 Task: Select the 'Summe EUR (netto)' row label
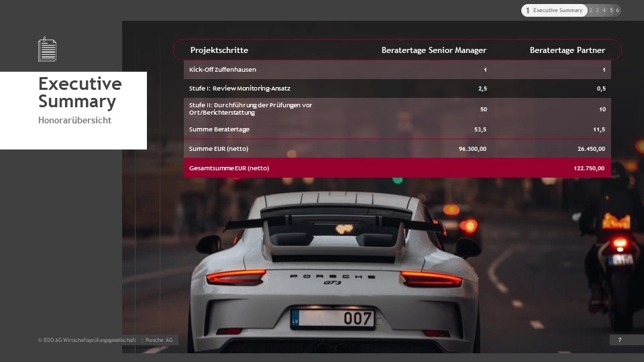(x=219, y=149)
